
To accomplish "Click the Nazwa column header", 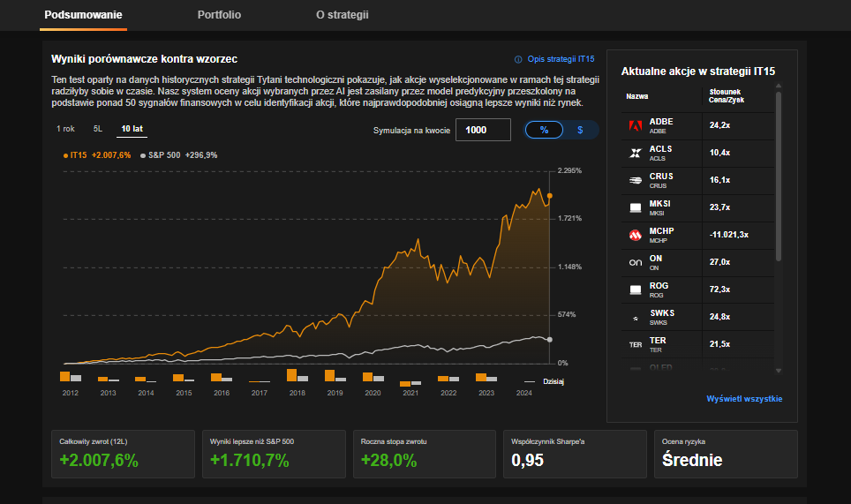I will click(637, 96).
